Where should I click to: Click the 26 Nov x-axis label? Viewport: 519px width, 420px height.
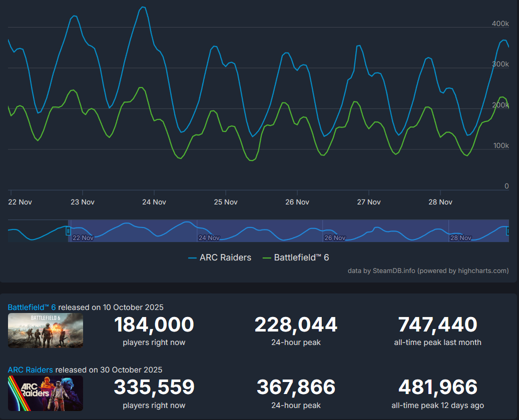[x=297, y=202]
